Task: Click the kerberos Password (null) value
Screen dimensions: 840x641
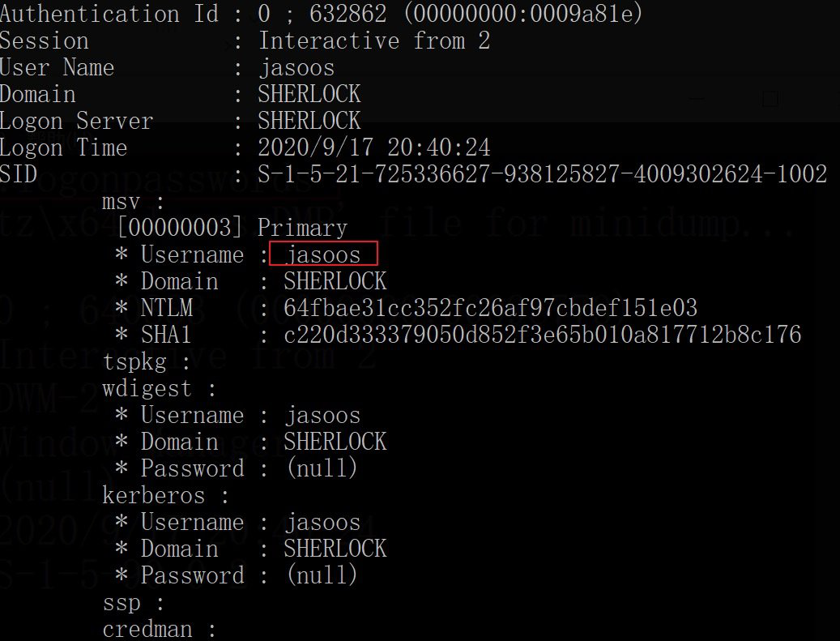Action: coord(321,575)
